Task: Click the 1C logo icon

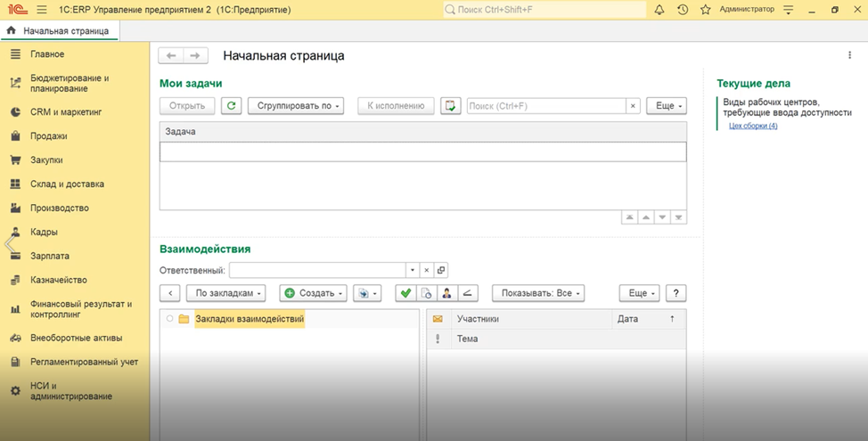Action: click(x=18, y=10)
